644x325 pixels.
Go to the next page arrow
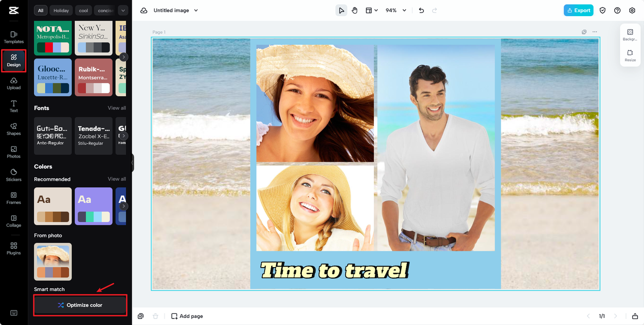(615, 316)
